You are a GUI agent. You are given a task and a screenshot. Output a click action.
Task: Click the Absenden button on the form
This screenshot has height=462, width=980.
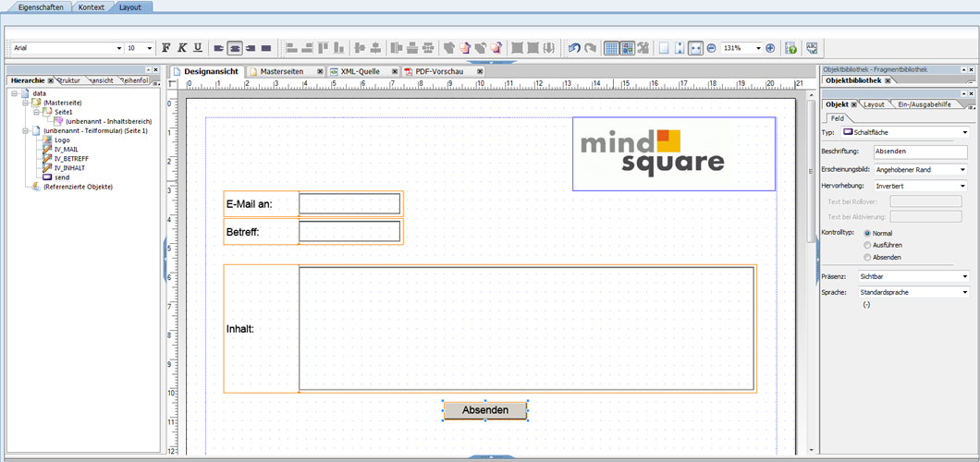pos(485,411)
